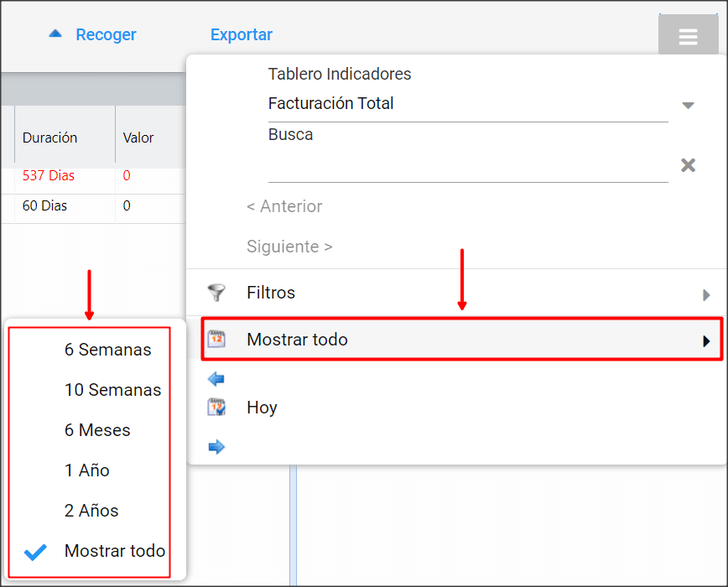Click the Siguiente > button
This screenshot has height=587, width=728.
pyautogui.click(x=289, y=247)
